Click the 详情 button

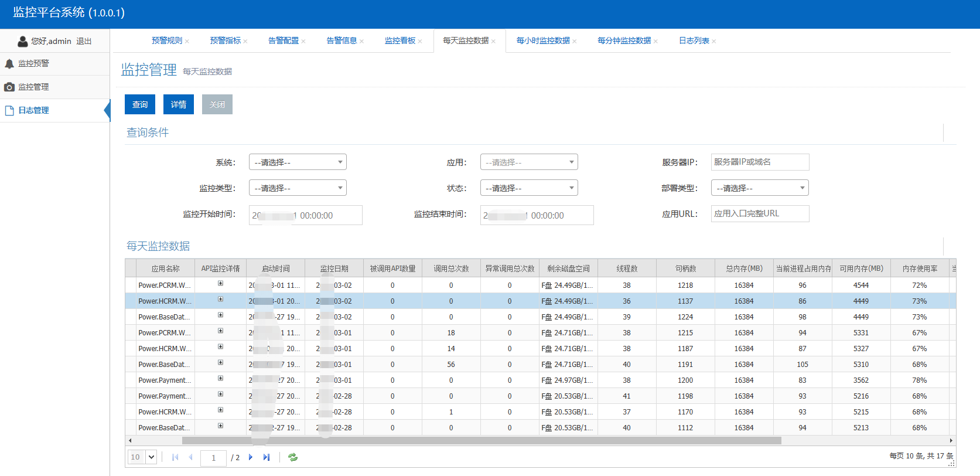tap(179, 104)
